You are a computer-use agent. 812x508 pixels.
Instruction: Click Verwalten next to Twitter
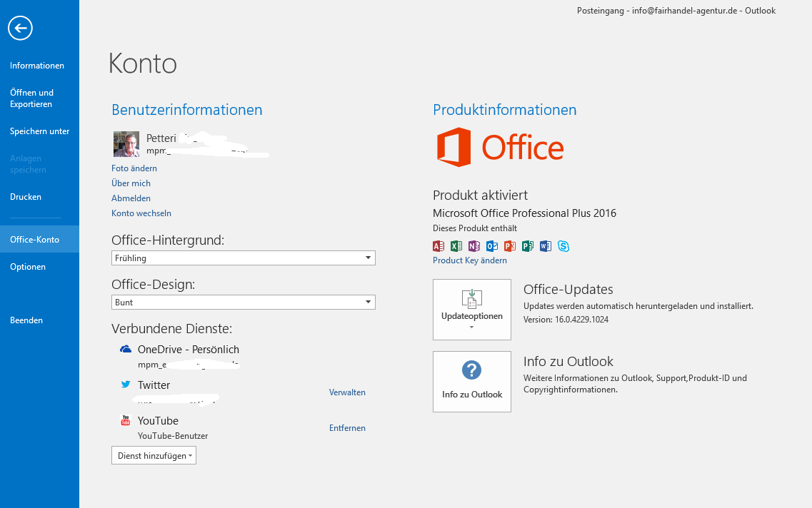coord(347,392)
